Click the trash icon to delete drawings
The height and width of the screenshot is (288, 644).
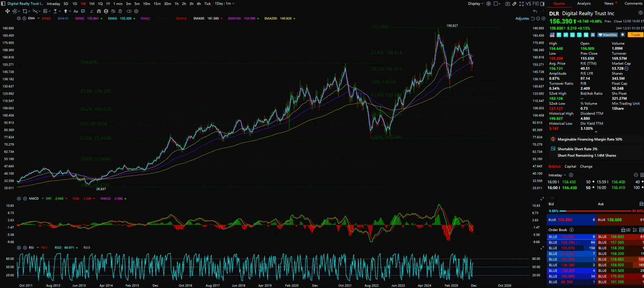coord(120,11)
